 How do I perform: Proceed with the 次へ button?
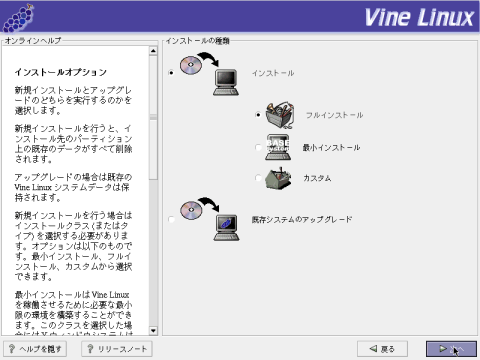point(451,349)
